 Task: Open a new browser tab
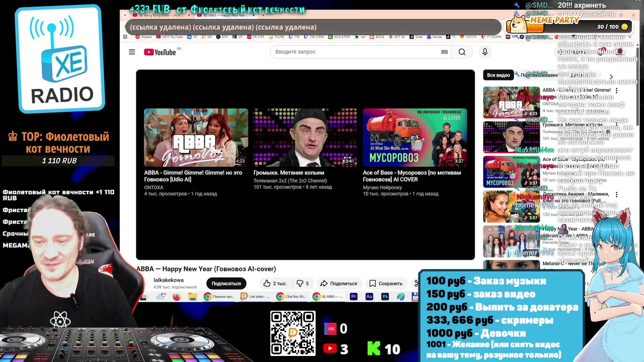click(x=263, y=15)
